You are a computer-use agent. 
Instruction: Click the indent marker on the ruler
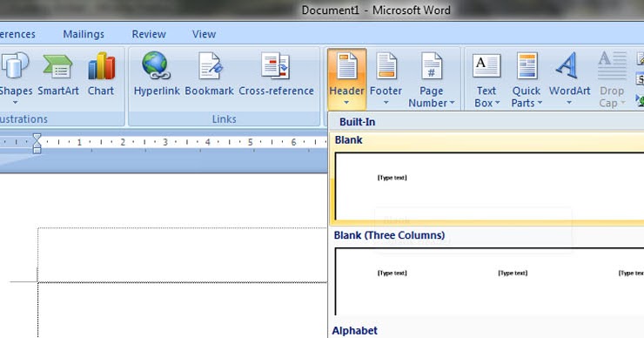click(x=37, y=143)
